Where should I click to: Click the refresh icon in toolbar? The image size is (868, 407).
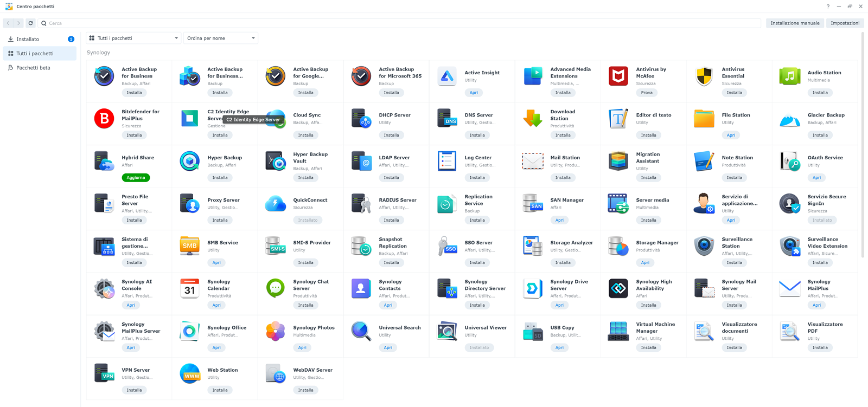tap(30, 23)
